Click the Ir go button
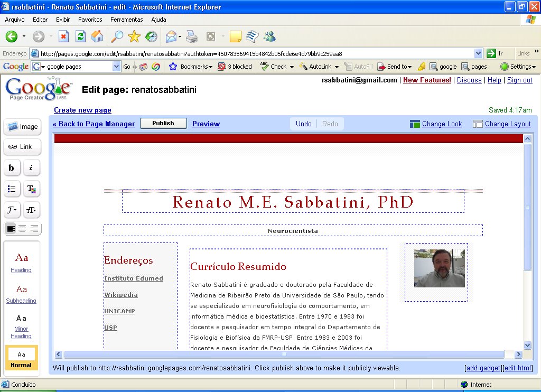The image size is (541, 392). point(495,53)
